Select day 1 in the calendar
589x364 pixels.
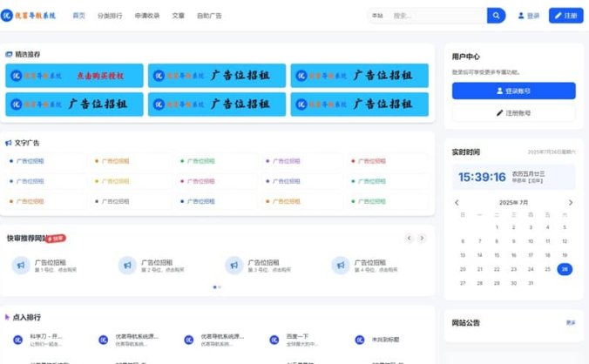(497, 227)
